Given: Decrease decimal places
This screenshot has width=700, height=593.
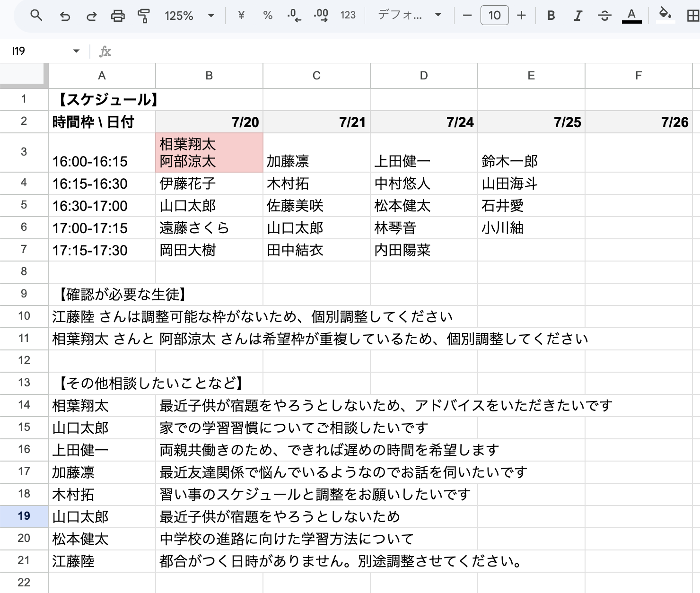Looking at the screenshot, I should click(294, 16).
